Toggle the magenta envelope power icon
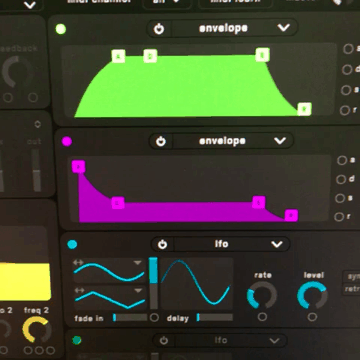Image resolution: width=360 pixels, height=360 pixels. [161, 142]
